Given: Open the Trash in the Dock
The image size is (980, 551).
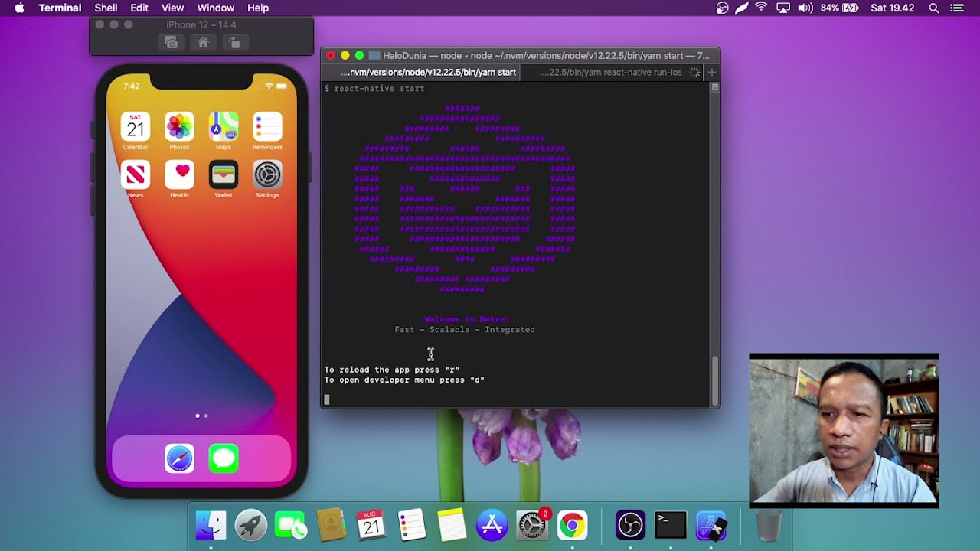Looking at the screenshot, I should coord(769,526).
